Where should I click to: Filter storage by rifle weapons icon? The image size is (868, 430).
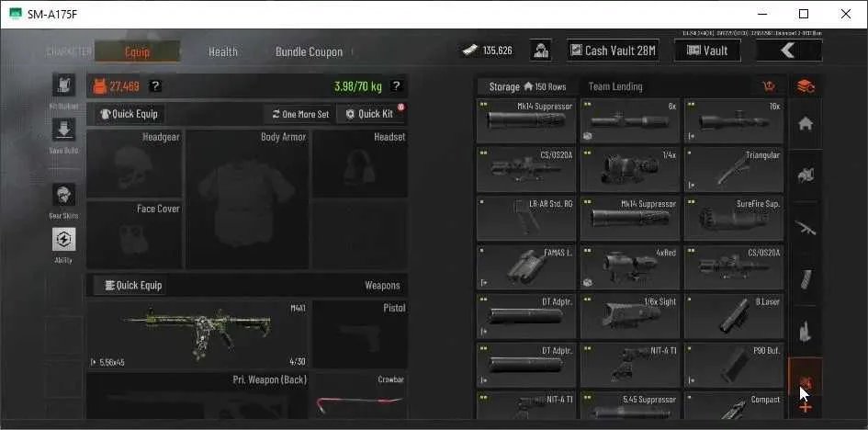806,227
